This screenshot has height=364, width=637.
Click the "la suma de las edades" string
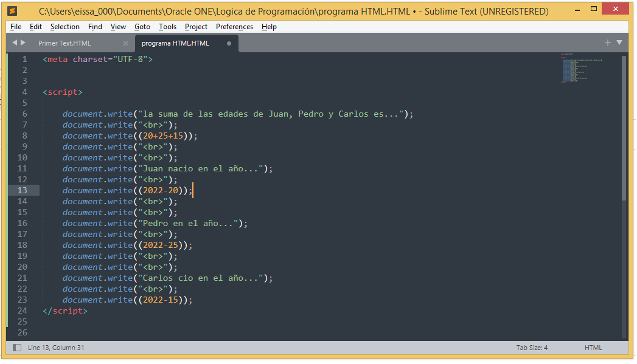(x=271, y=114)
